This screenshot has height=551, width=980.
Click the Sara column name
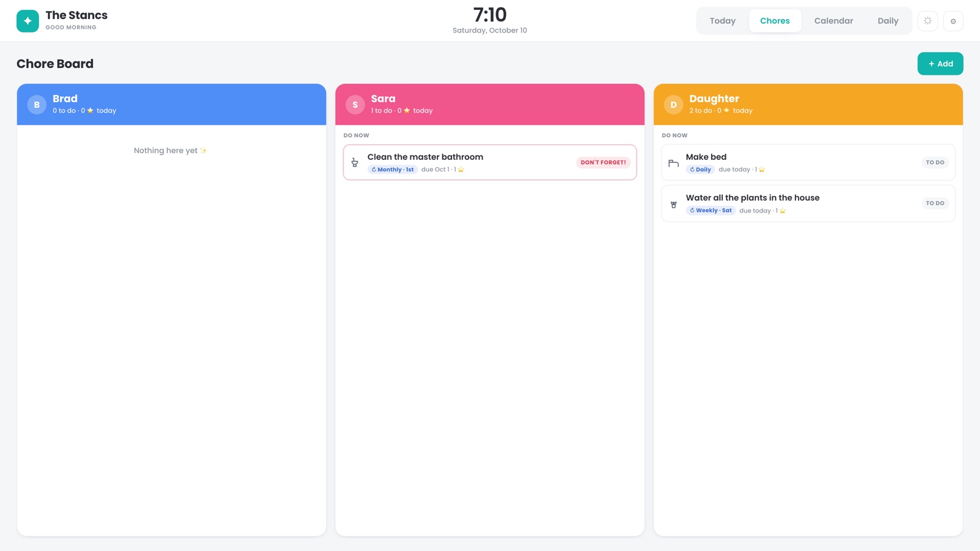click(383, 99)
